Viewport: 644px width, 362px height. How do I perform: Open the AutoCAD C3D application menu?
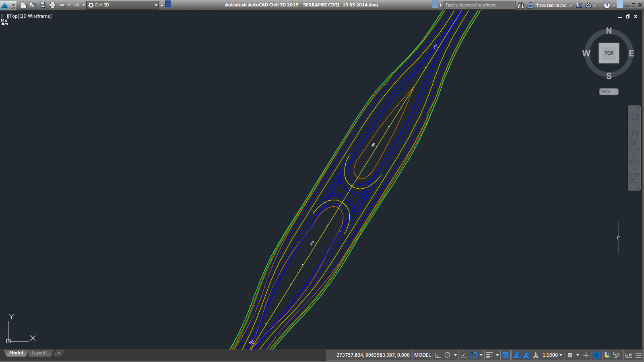pyautogui.click(x=8, y=5)
